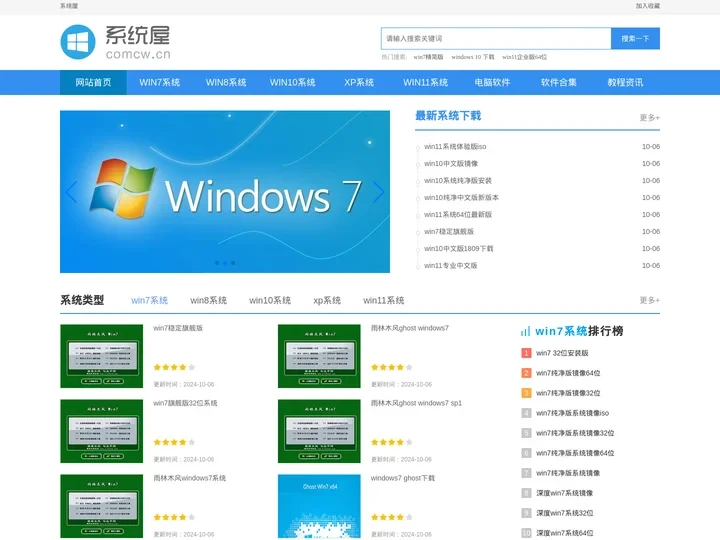Open 网站首页 in the navigation bar
Screen dimensions: 720x540
coord(93,83)
